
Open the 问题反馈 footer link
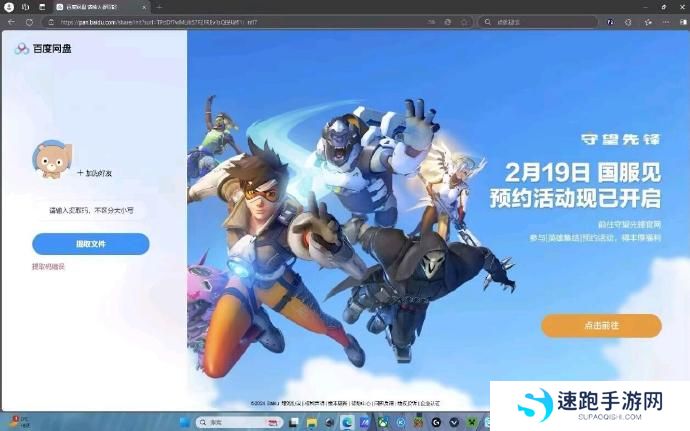coord(384,403)
